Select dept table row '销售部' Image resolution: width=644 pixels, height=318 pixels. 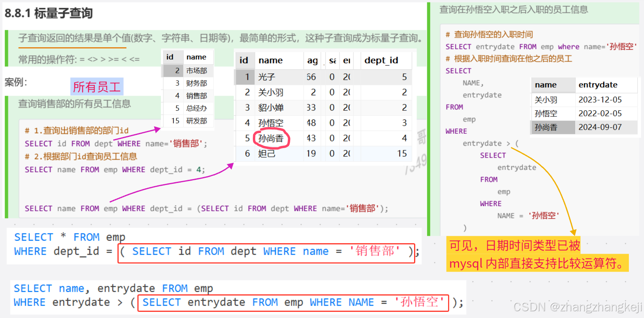click(x=188, y=96)
